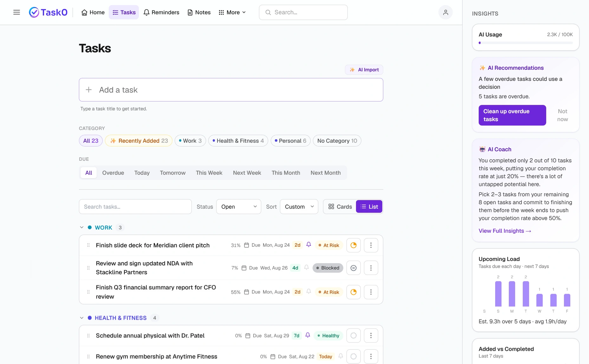589x364 pixels.
Task: Open more options for gym membership task
Action: [371, 356]
